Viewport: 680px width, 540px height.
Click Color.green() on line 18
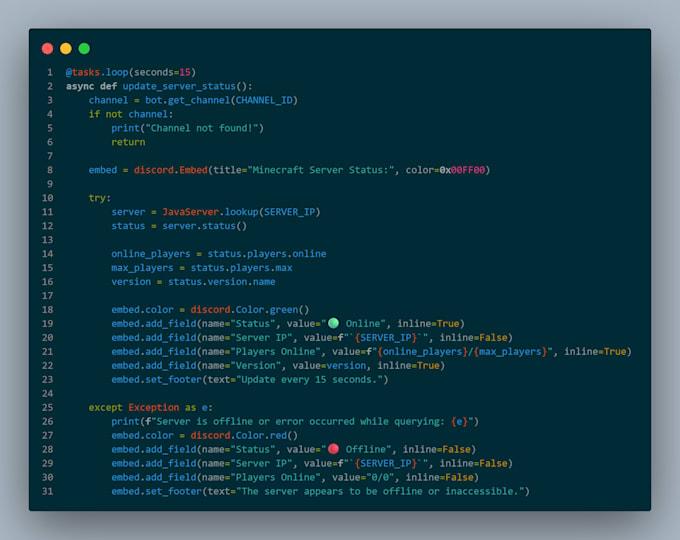pos(272,310)
